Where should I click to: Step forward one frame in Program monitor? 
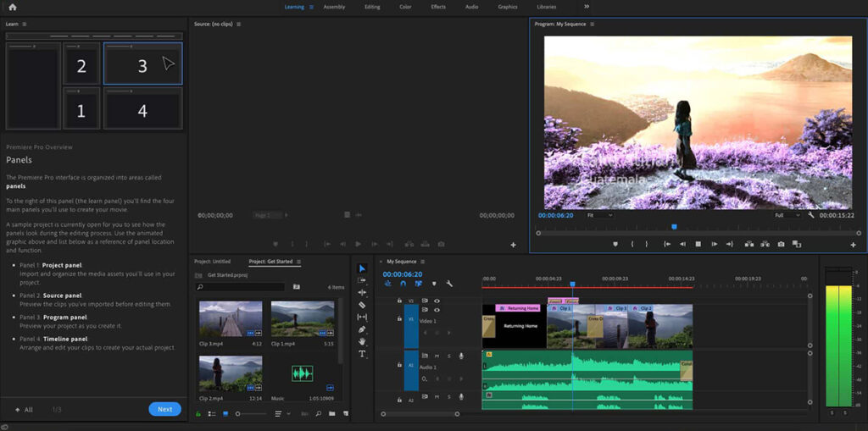[714, 244]
